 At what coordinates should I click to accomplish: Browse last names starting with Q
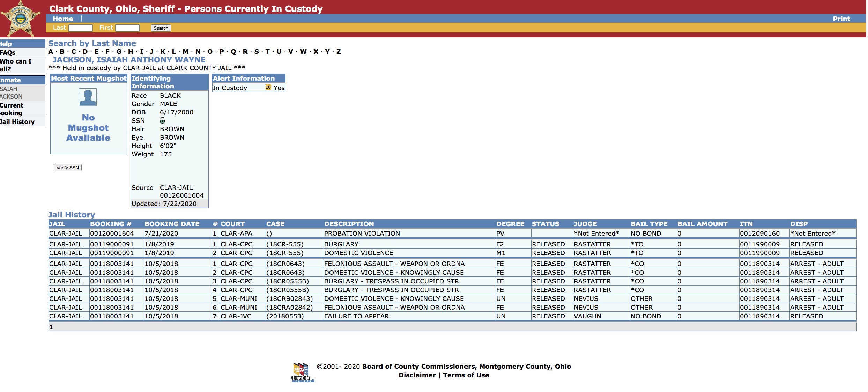pos(233,52)
